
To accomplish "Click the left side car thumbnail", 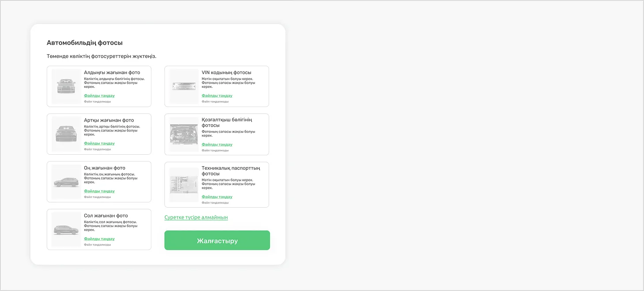I will [x=66, y=229].
